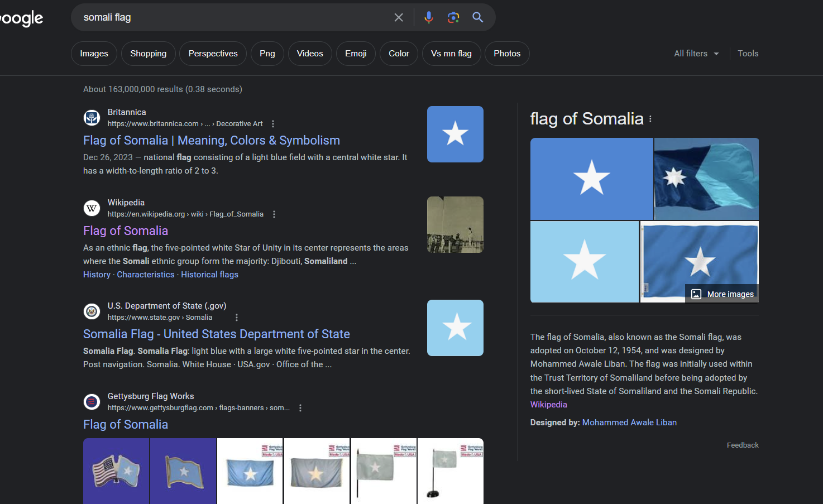Open the Gettysburg Flag Works 'Flag of Somalia' title
This screenshot has width=823, height=504.
[126, 424]
